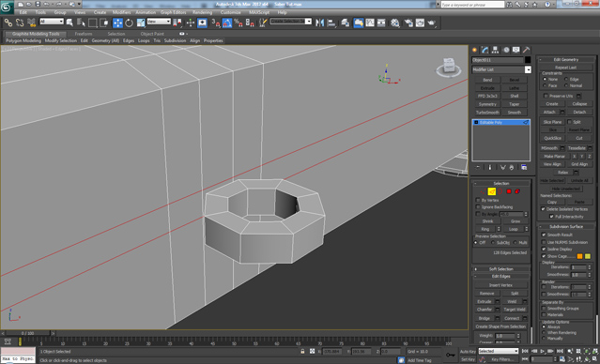The image size is (600, 364).
Task: Click the Mirror tool icon
Action: click(320, 23)
